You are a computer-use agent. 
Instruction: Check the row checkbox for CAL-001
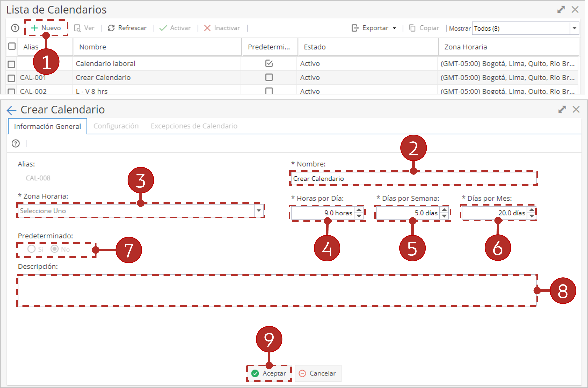[11, 78]
